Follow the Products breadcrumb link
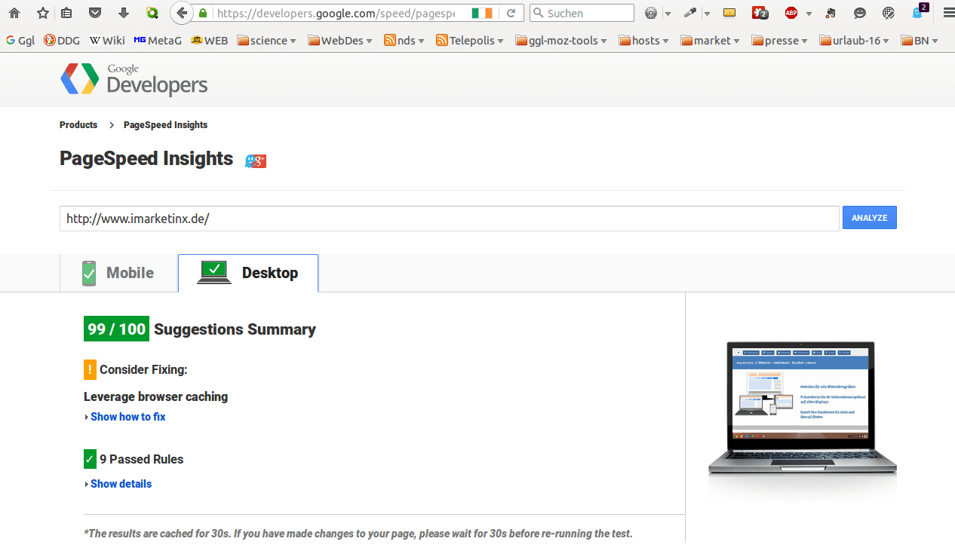 (x=78, y=125)
